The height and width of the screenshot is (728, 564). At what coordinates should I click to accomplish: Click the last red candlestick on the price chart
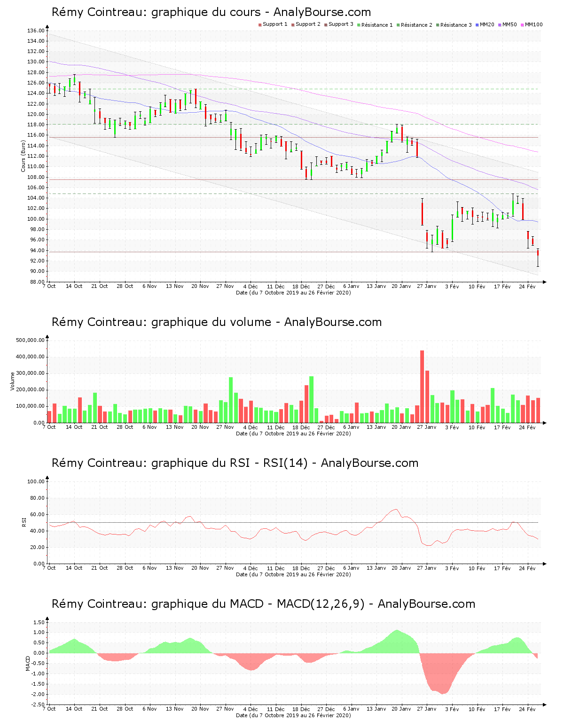click(538, 258)
